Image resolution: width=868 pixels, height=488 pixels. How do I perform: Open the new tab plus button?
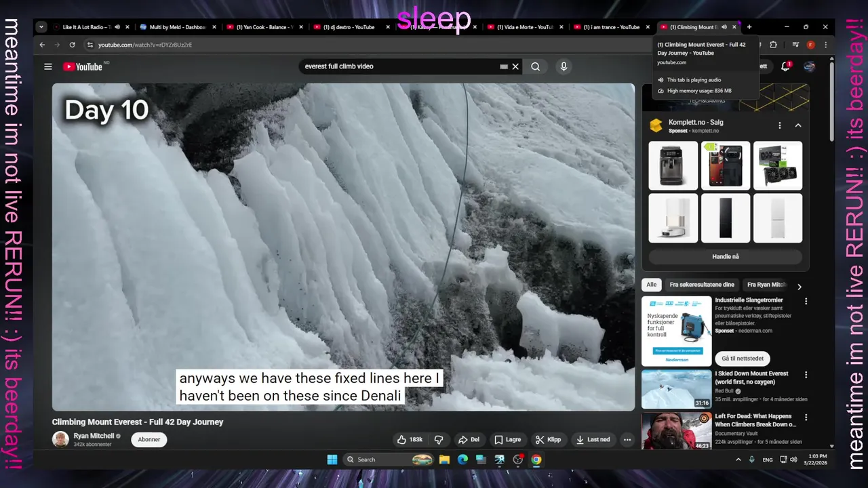coord(749,27)
